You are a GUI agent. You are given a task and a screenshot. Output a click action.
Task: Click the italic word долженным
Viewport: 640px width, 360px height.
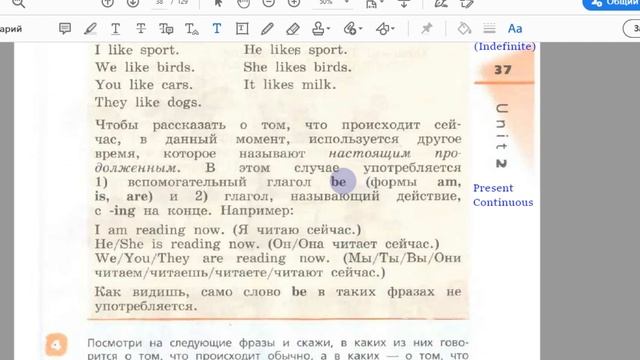(138, 168)
